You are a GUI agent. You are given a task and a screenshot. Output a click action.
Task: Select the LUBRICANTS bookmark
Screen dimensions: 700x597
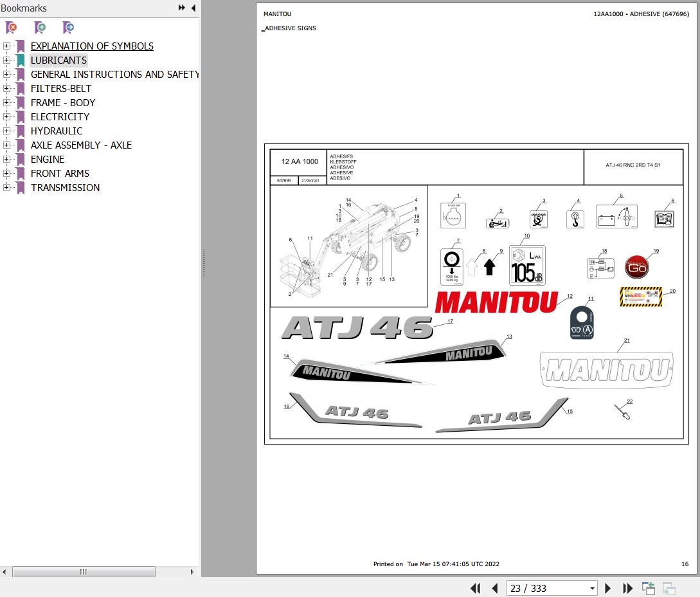pos(58,60)
